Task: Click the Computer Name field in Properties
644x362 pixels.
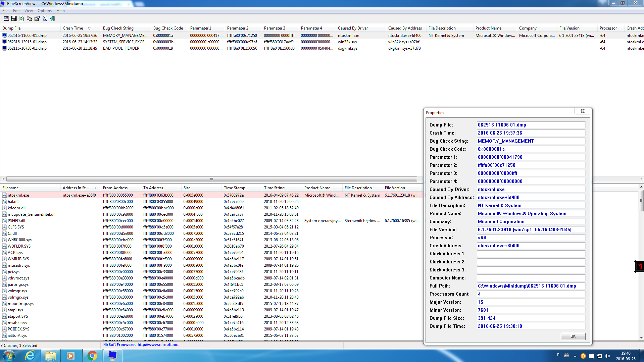Action: [x=531, y=278]
